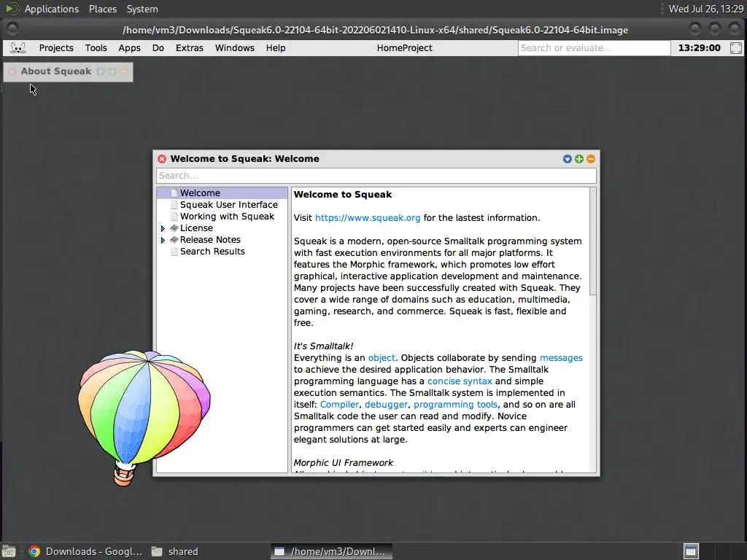Click the Wed Jul 26 date clock
Viewport: 747px width, 560px height.
(x=706, y=9)
